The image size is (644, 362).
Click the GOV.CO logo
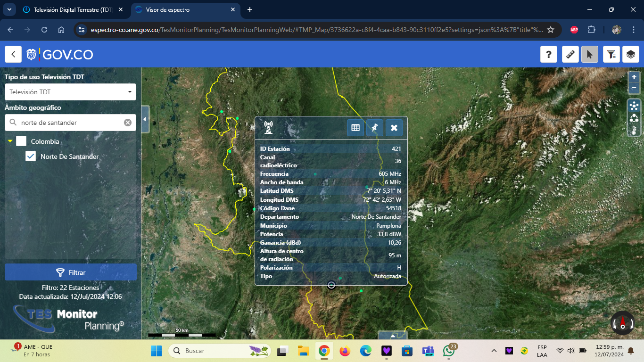[x=59, y=55]
